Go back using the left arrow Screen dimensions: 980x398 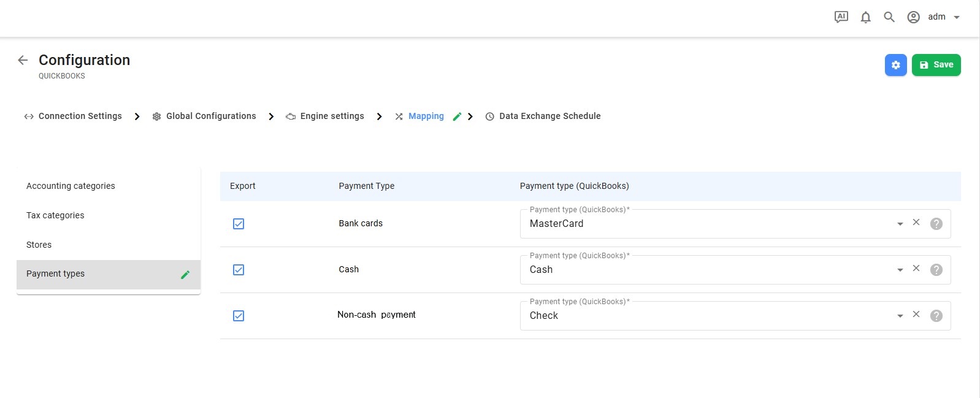[x=23, y=60]
